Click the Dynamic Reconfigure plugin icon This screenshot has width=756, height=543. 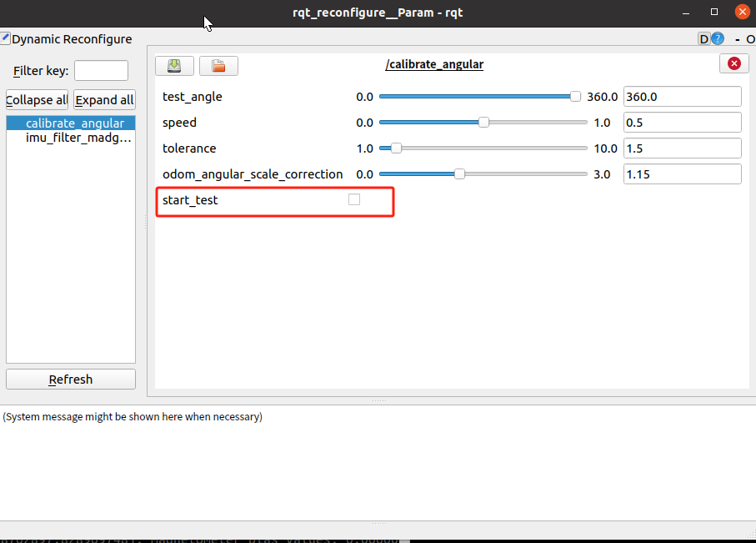click(5, 38)
